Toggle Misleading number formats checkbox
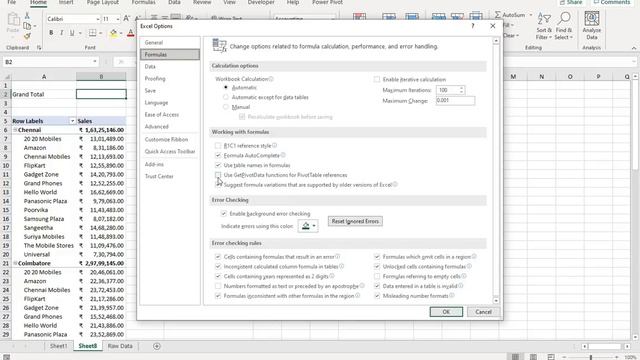The height and width of the screenshot is (360, 640). (x=377, y=296)
